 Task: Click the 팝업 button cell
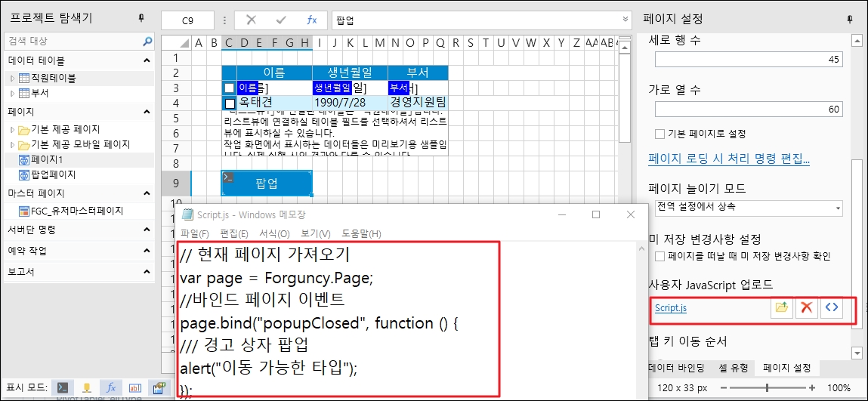(x=266, y=183)
